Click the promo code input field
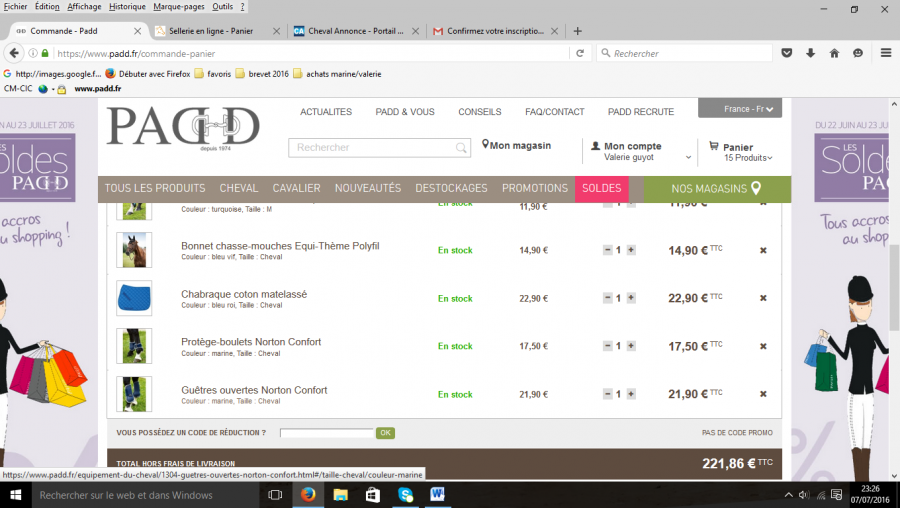This screenshot has height=508, width=900. point(327,433)
